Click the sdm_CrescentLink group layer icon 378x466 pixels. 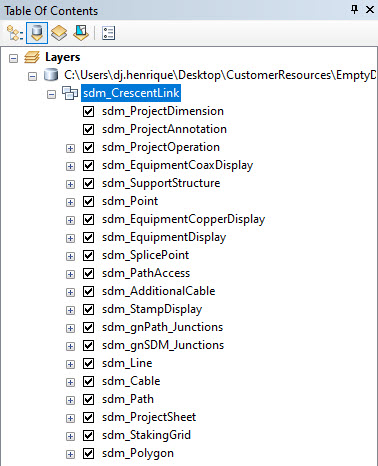point(70,93)
